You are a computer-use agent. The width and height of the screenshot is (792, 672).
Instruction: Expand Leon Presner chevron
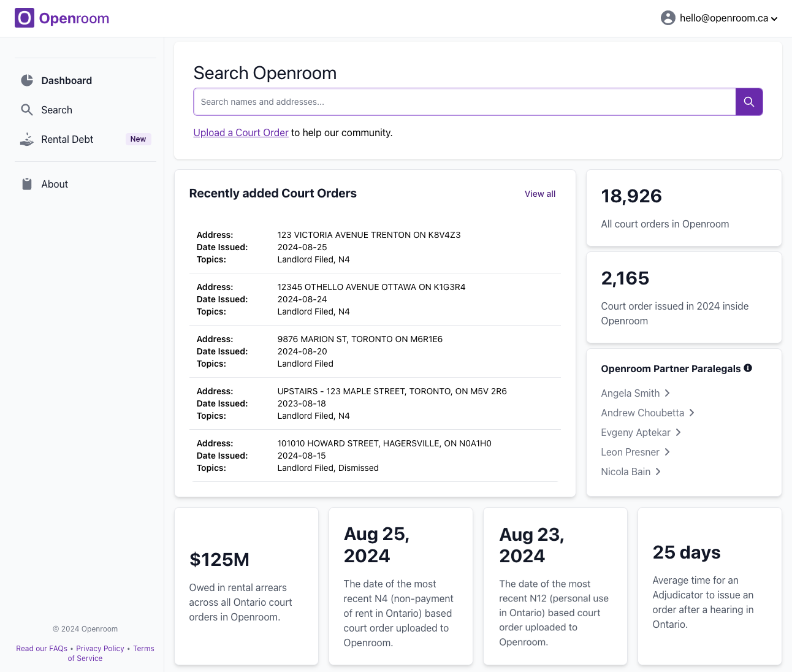(x=667, y=452)
